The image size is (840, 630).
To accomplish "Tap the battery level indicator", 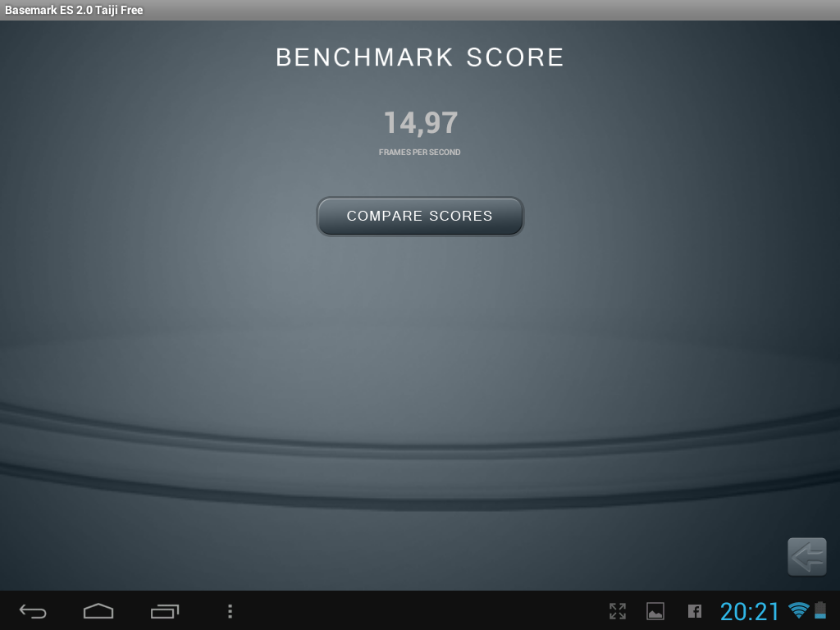I will click(820, 609).
